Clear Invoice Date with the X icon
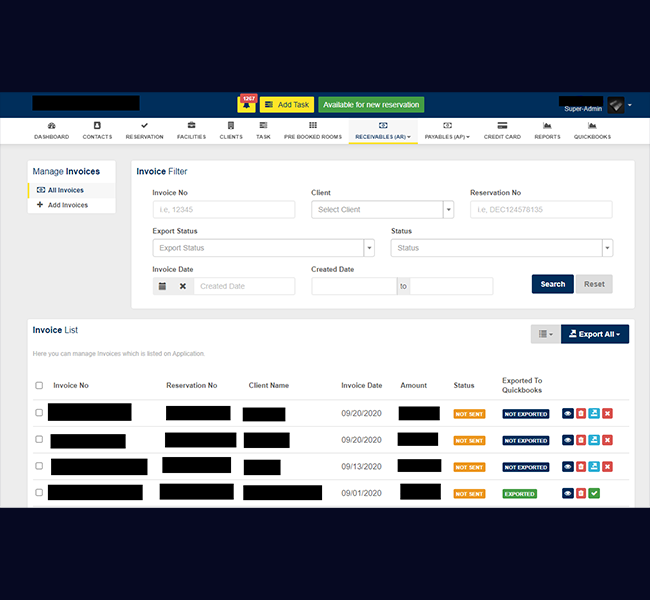650x600 pixels. [183, 286]
